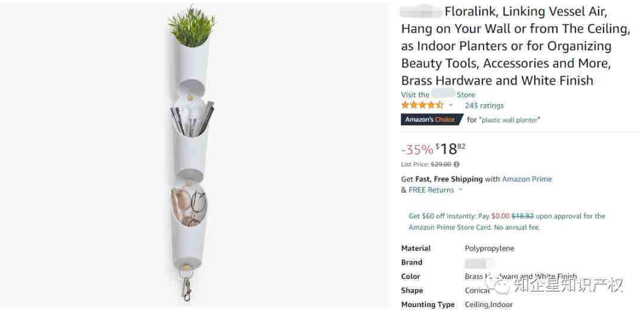644x313 pixels.
Task: Click the Floralink product title
Action: pyautogui.click(x=516, y=46)
